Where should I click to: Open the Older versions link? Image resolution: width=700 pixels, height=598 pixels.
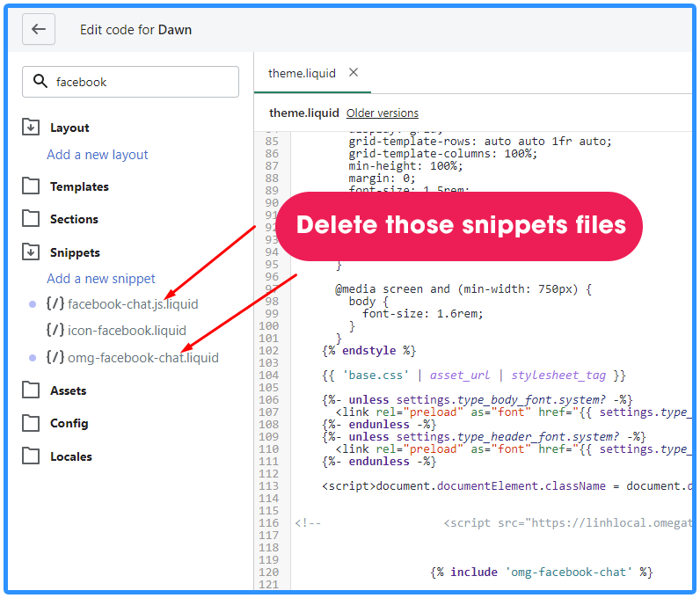pos(382,113)
